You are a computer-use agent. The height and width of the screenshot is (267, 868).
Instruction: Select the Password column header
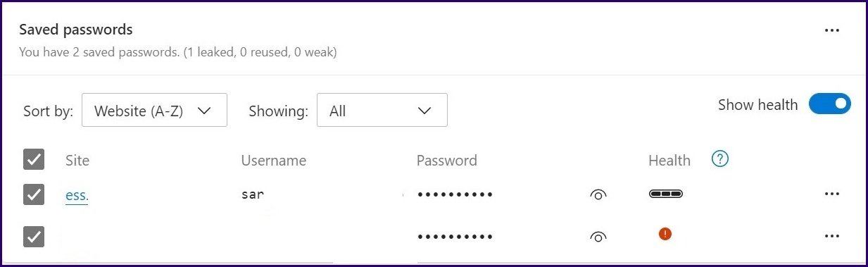446,160
